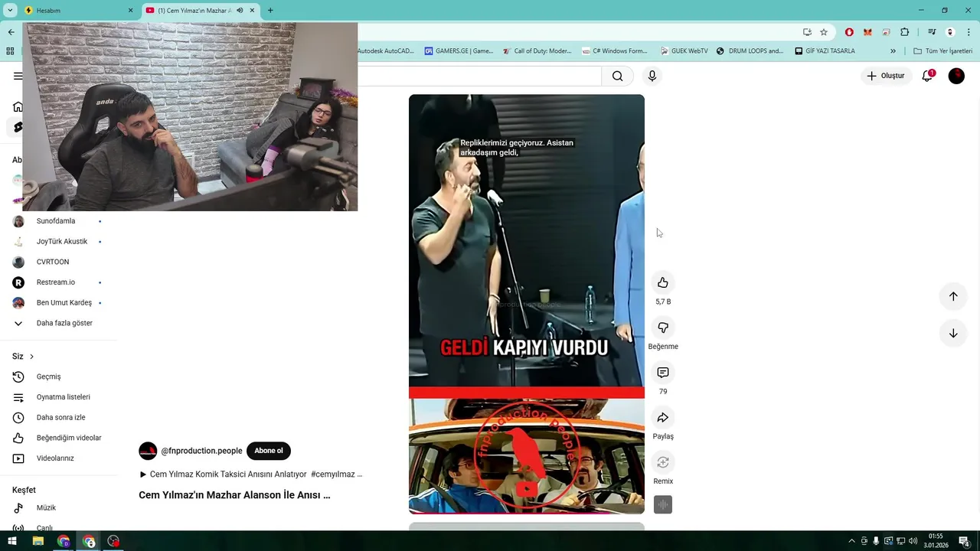Open YouTube notifications bell
The width and height of the screenshot is (980, 551).
(x=927, y=76)
